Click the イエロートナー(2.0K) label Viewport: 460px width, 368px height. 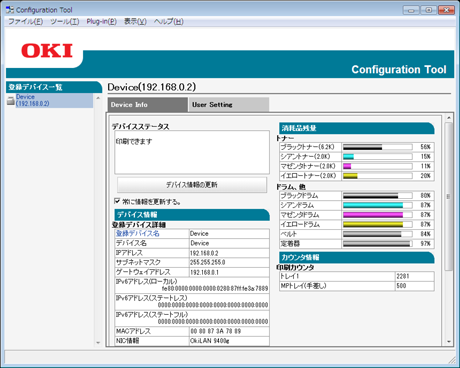[x=308, y=176]
